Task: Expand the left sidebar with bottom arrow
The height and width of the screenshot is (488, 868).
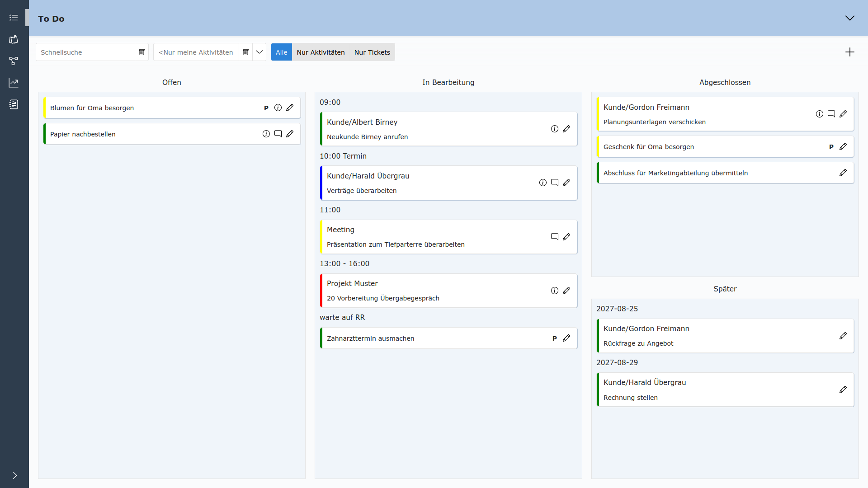Action: [14, 475]
